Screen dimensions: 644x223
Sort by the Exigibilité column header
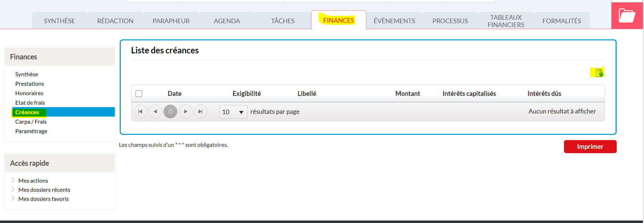point(247,93)
